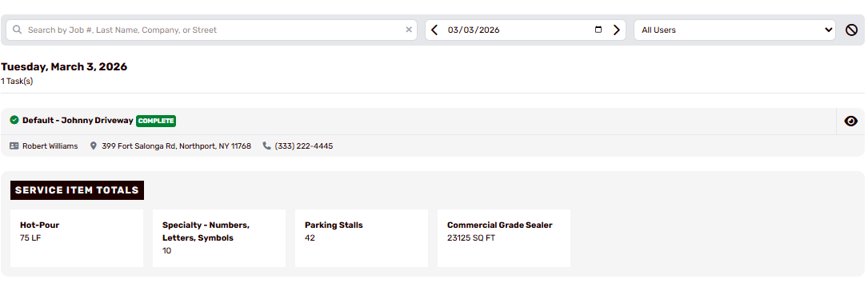Open the All Users dropdown
The width and height of the screenshot is (868, 295).
coord(734,30)
